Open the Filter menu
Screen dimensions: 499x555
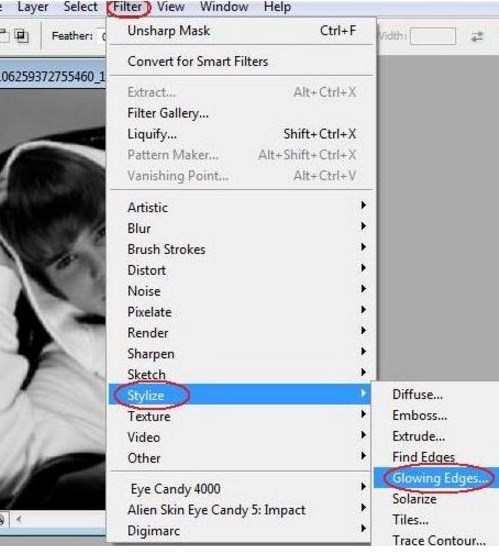pos(128,7)
